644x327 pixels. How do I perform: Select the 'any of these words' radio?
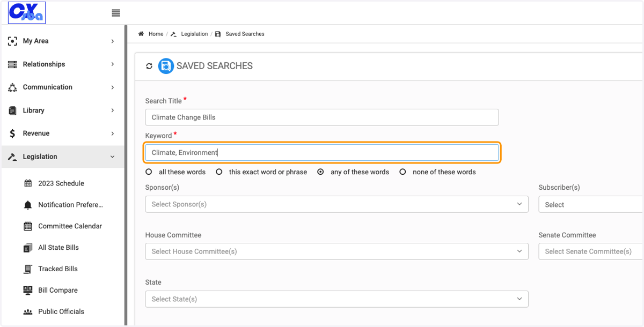(320, 172)
